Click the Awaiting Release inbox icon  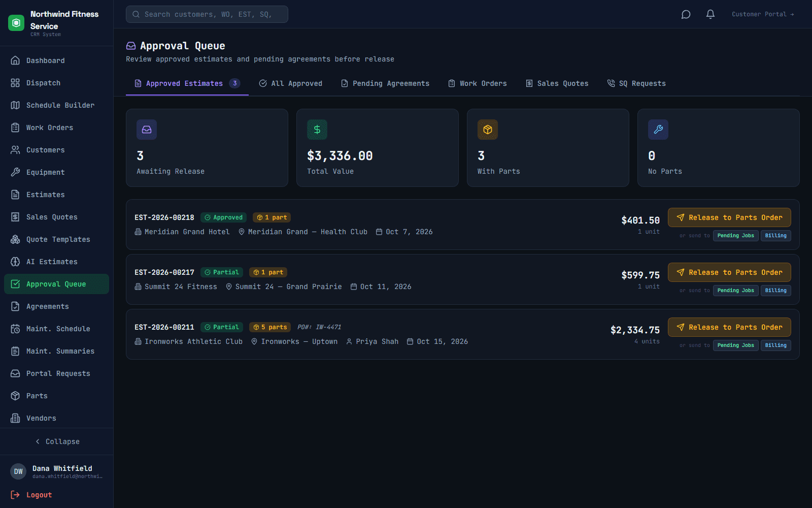(147, 130)
